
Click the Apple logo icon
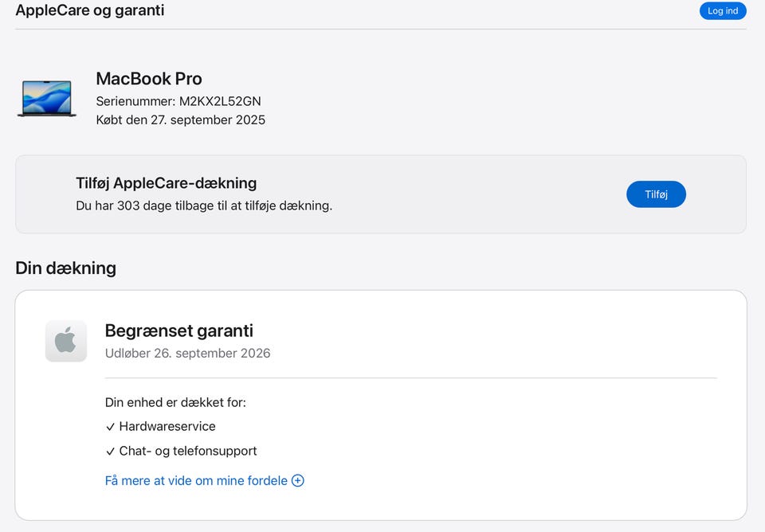point(66,341)
